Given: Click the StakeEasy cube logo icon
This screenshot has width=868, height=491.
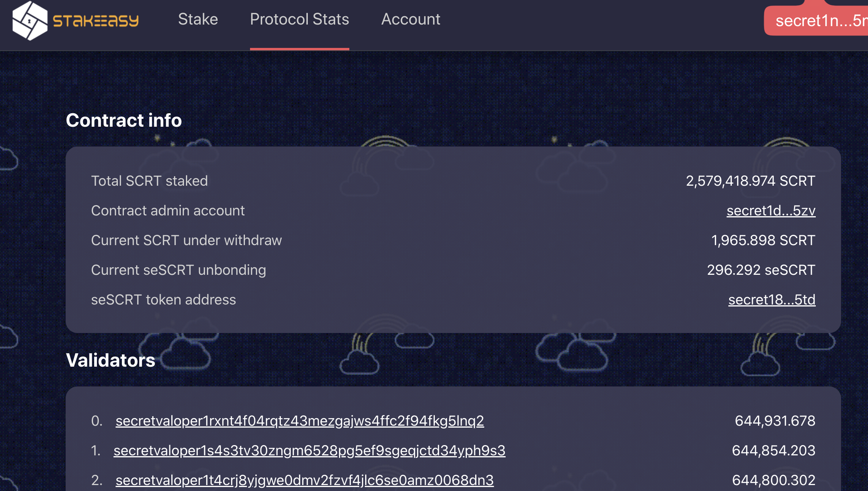Looking at the screenshot, I should click(30, 21).
